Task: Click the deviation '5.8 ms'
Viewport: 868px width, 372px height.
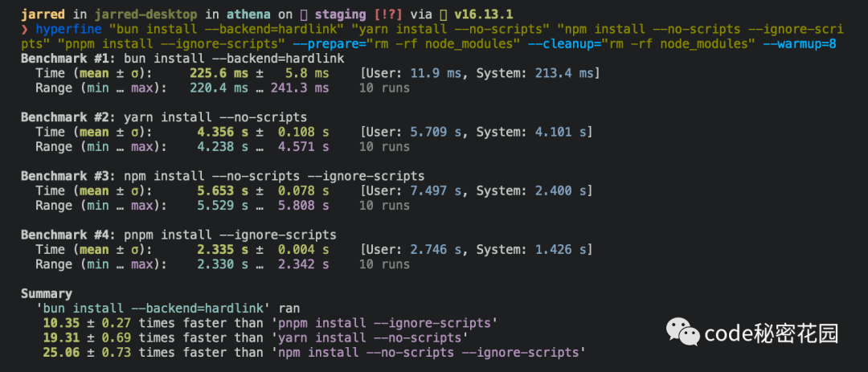Action: pyautogui.click(x=307, y=73)
